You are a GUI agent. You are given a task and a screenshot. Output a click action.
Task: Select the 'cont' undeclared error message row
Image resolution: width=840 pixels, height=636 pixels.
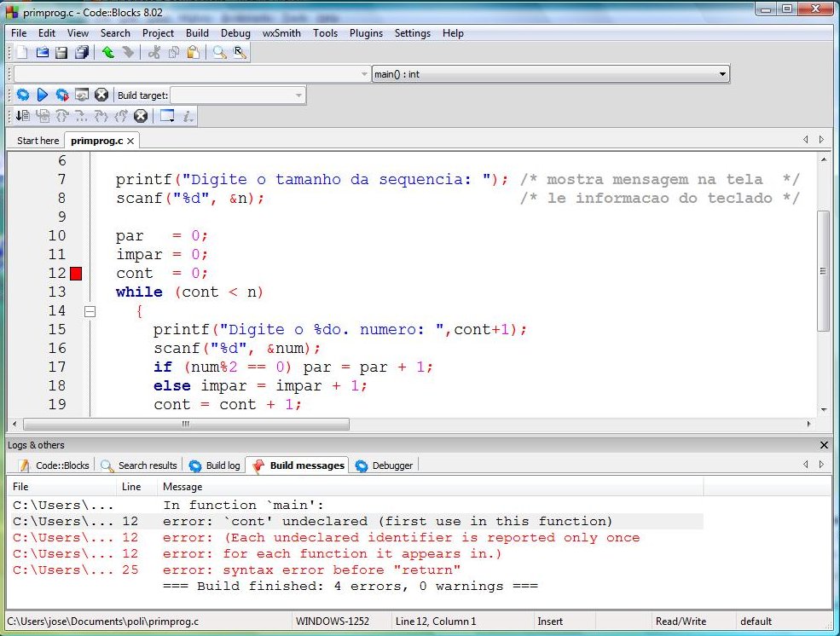[387, 522]
